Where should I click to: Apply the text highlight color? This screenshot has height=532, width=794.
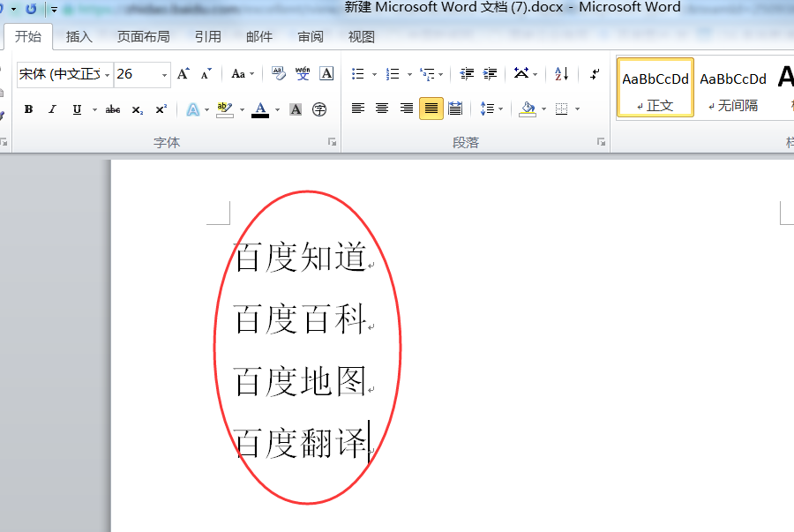click(224, 109)
